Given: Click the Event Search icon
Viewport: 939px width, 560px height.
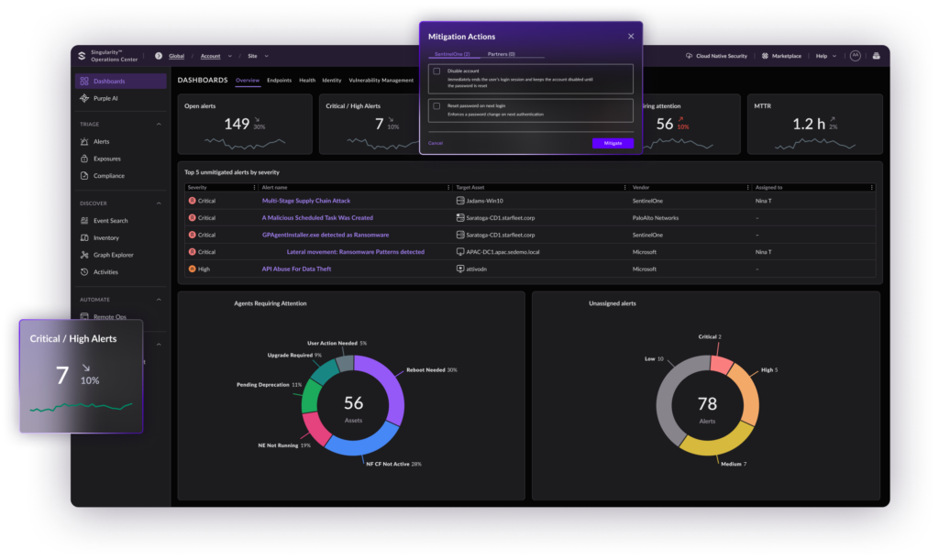Looking at the screenshot, I should [x=84, y=221].
